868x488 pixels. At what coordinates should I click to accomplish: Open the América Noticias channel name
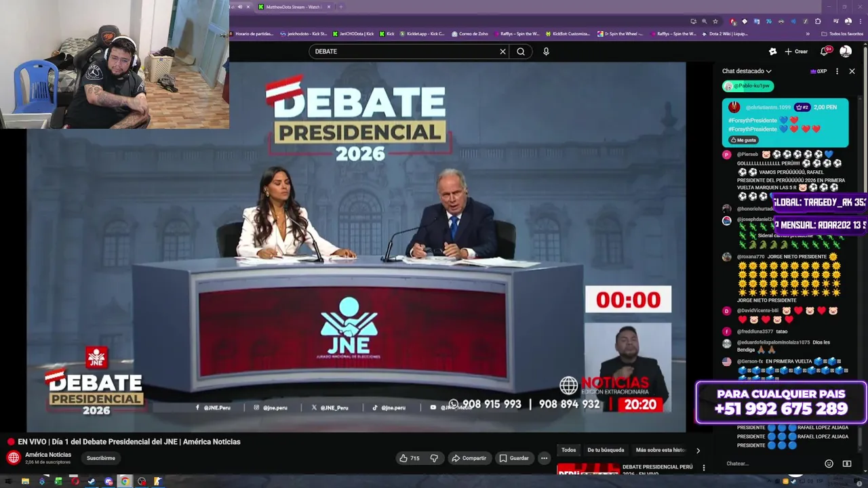[48, 455]
